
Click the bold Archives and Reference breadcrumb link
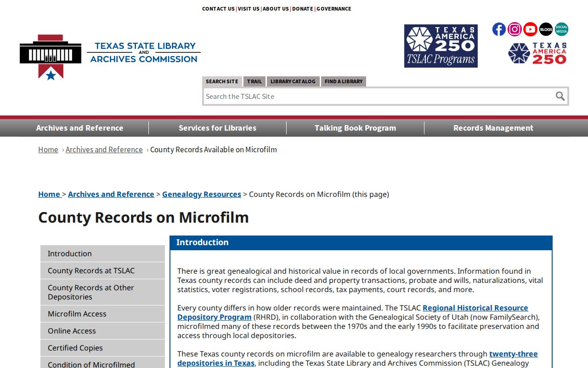(111, 194)
